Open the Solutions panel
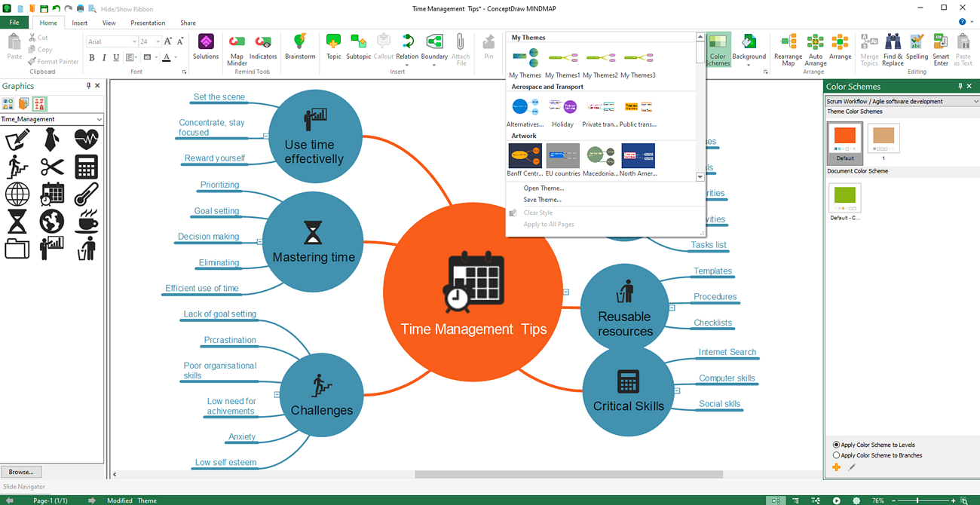 [x=206, y=47]
